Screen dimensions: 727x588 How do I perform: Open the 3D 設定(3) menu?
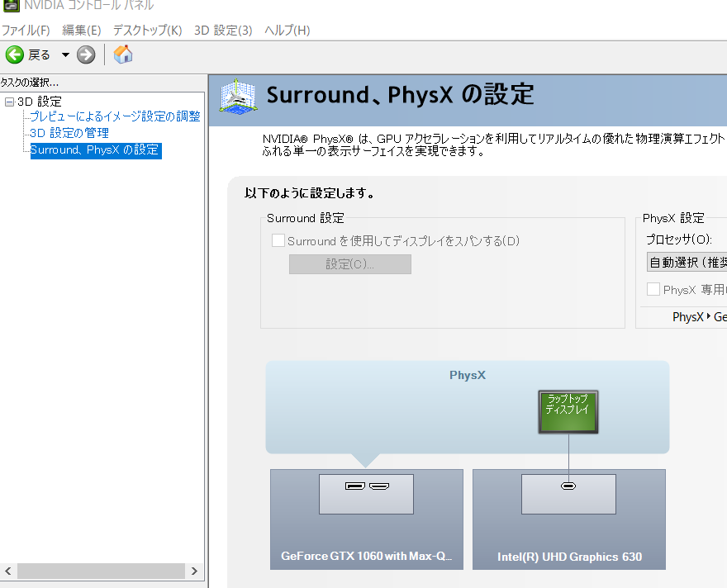[223, 31]
